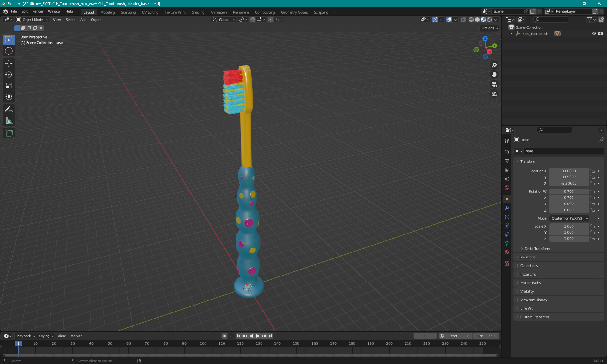This screenshot has width=607, height=364.
Task: Disable Kids_Toothbrush in renders camera icon
Action: tap(601, 33)
